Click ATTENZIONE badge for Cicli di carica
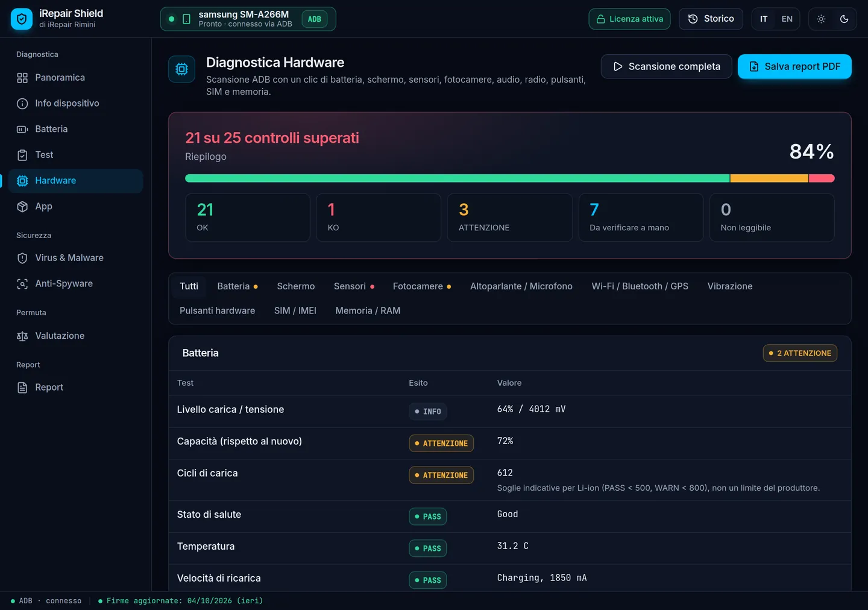Screen dimensions: 868x610 tap(441, 476)
